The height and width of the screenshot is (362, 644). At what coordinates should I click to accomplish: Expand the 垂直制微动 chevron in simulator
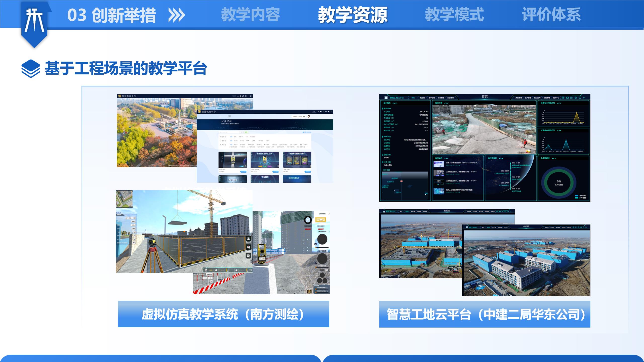click(329, 232)
